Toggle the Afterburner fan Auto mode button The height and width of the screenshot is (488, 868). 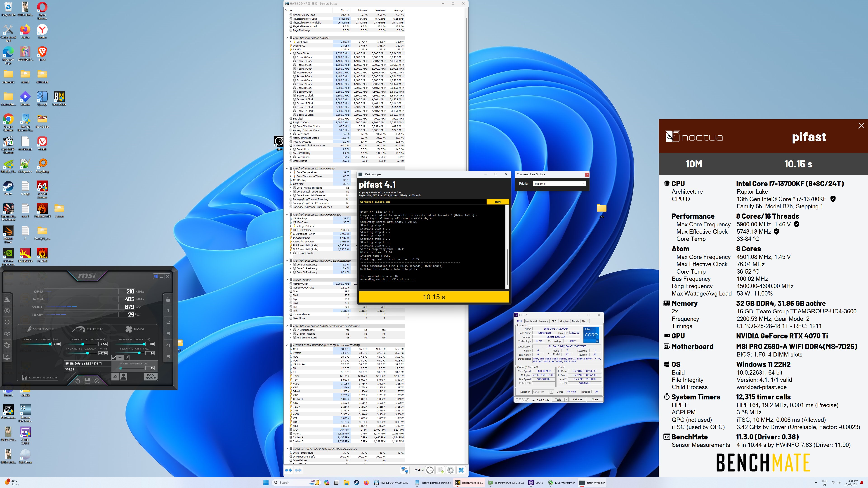point(115,377)
